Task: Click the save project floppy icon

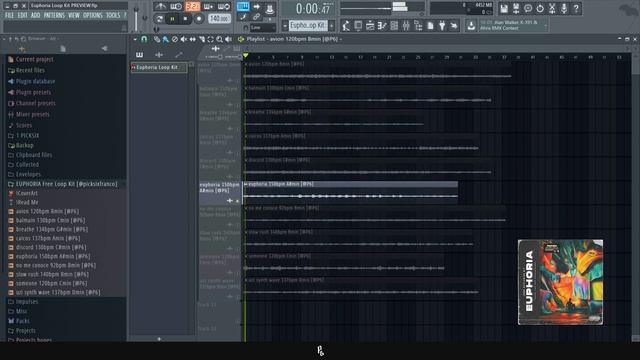Action: coord(504,8)
